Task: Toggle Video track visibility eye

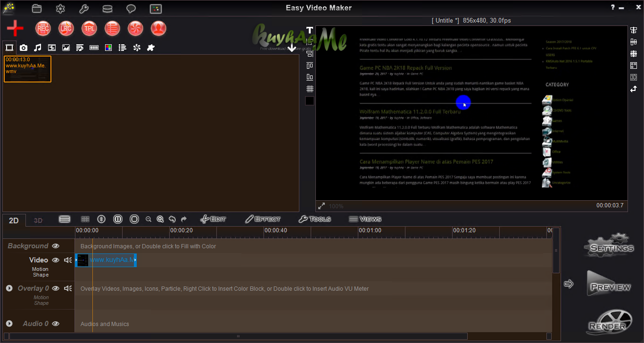Action: point(56,260)
